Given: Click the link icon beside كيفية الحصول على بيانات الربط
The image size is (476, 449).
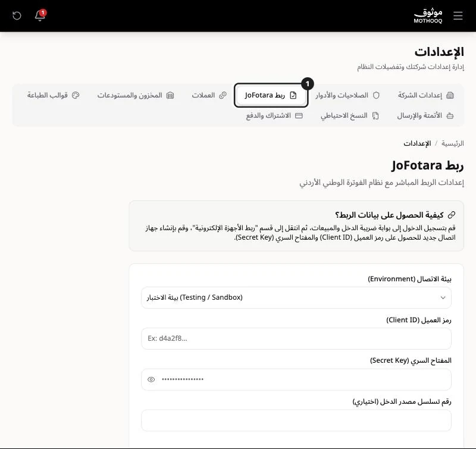Looking at the screenshot, I should [452, 215].
